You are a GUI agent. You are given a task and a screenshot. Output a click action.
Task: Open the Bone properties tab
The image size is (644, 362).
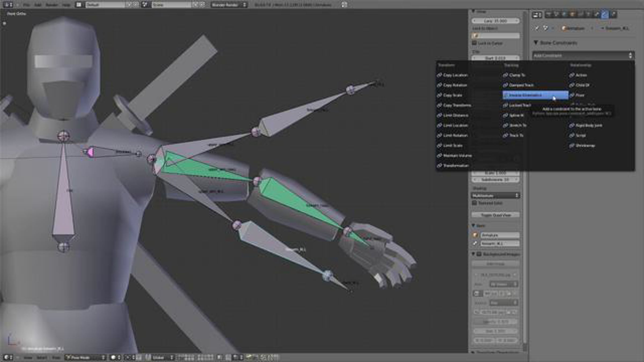597,15
